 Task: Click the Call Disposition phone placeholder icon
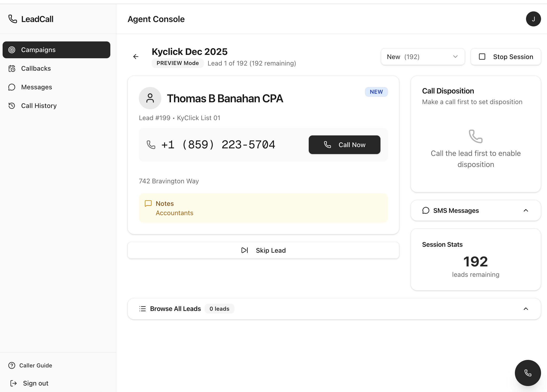pyautogui.click(x=476, y=136)
